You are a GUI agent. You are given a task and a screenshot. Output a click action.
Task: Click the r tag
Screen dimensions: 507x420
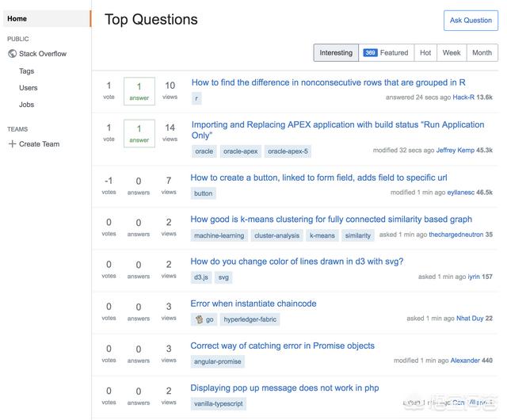tap(196, 98)
